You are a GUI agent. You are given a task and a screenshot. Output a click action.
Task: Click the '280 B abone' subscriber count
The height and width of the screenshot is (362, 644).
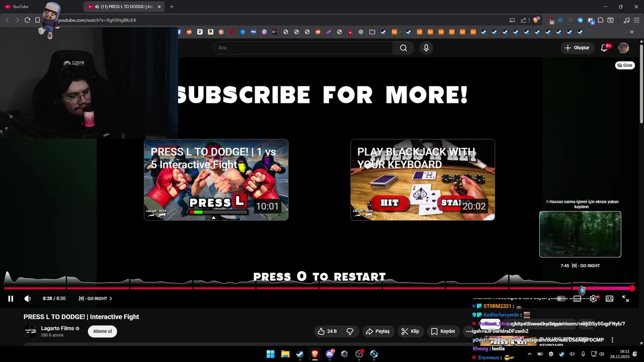tap(52, 335)
